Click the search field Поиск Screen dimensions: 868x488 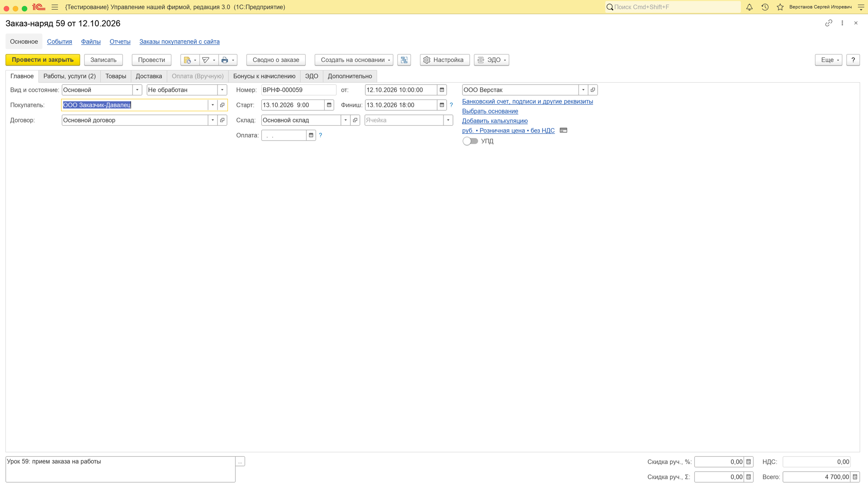[x=673, y=7]
